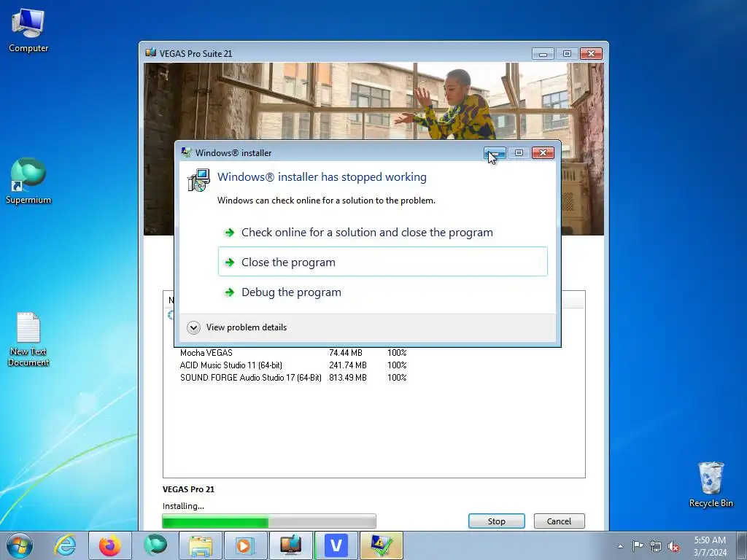The width and height of the screenshot is (747, 560).
Task: Click the 74.44 MB size value
Action: [345, 353]
